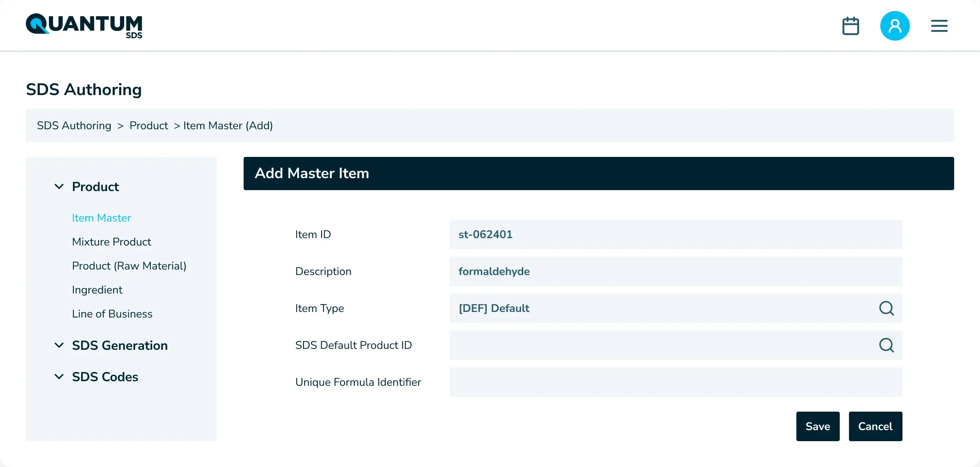Follow the Product breadcrumb link
This screenshot has width=980, height=467.
(x=149, y=126)
